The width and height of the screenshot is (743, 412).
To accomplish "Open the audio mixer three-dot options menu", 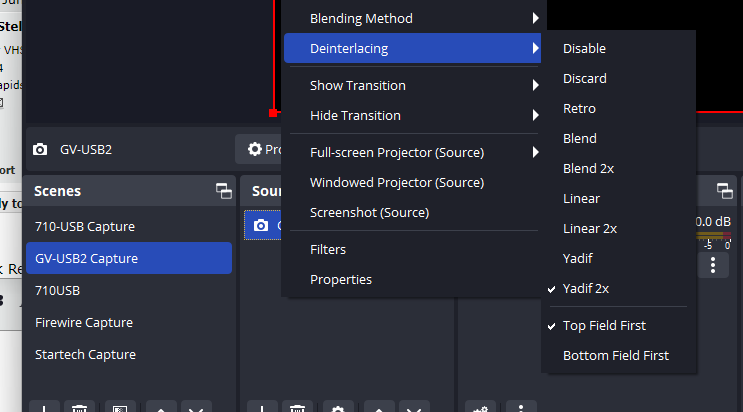I will [x=713, y=264].
